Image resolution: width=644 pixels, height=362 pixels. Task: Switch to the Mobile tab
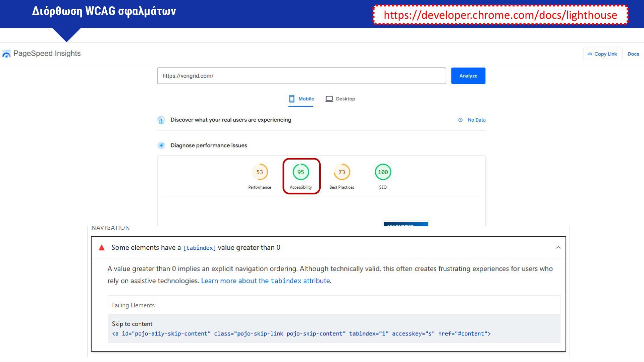coord(306,99)
